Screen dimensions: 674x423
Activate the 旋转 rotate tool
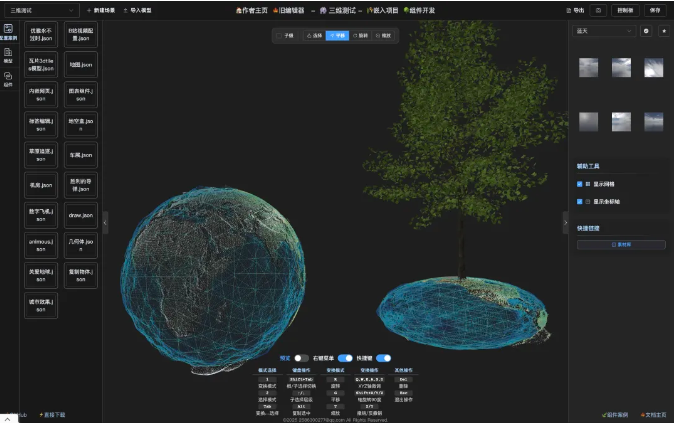pos(360,35)
